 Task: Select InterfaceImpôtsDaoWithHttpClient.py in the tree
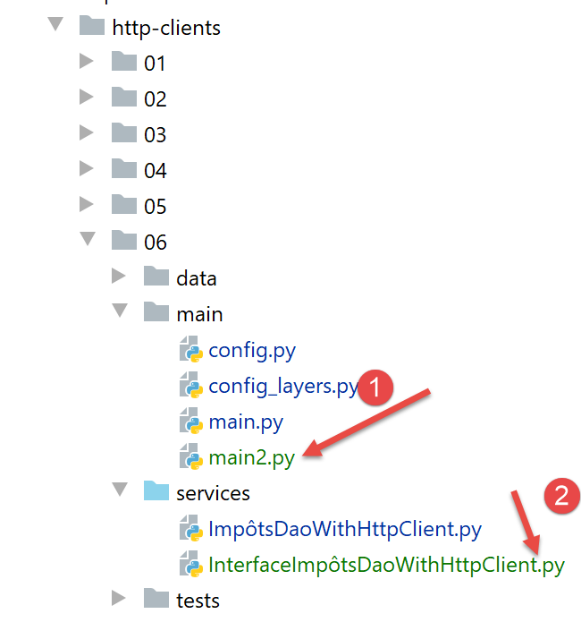pyautogui.click(x=387, y=566)
